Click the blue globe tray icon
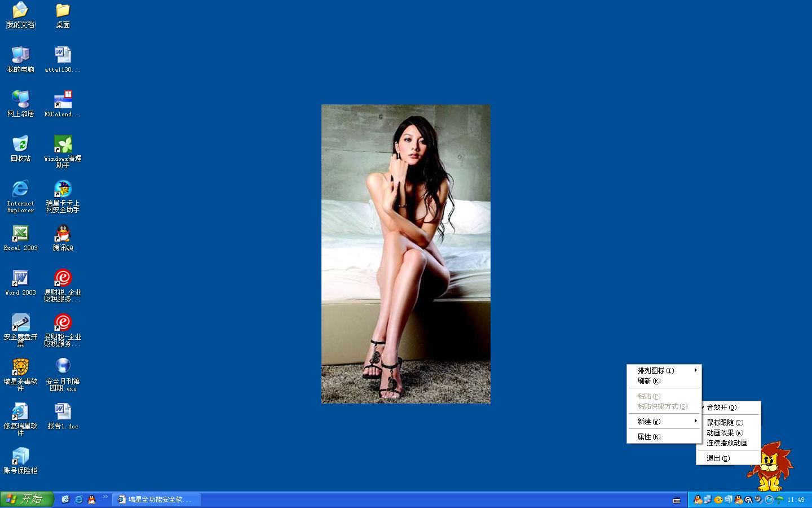Screen dimensions: 812x508 tap(769, 500)
